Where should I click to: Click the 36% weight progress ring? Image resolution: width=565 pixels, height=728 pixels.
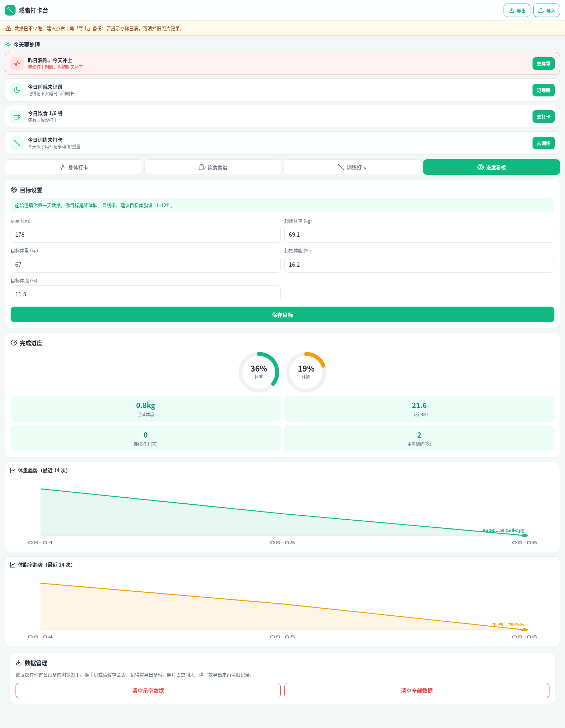[259, 372]
